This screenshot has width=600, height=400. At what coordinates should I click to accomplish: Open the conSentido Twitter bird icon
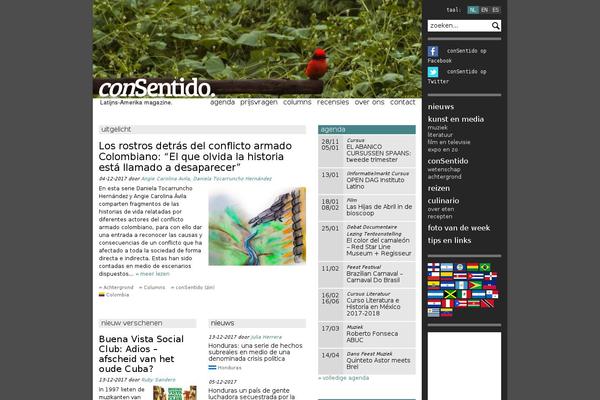(x=433, y=72)
